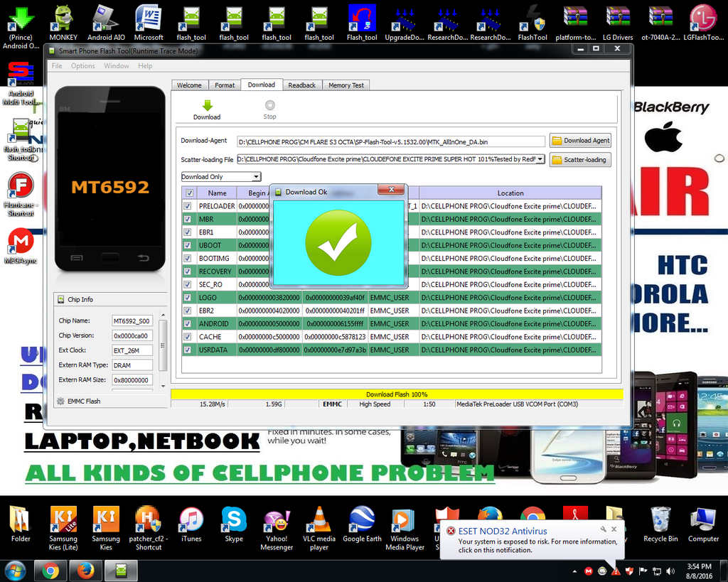
Task: Open the Windows Start menu orb
Action: pyautogui.click(x=16, y=571)
